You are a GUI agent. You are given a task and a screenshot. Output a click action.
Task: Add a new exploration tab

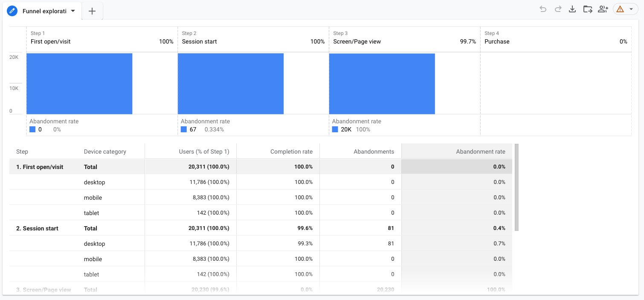92,11
